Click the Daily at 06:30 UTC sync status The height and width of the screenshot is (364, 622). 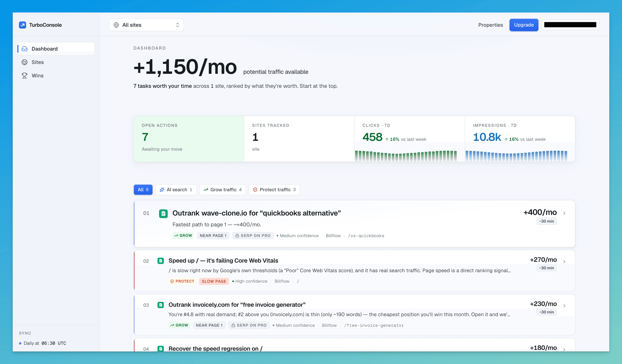(42, 343)
